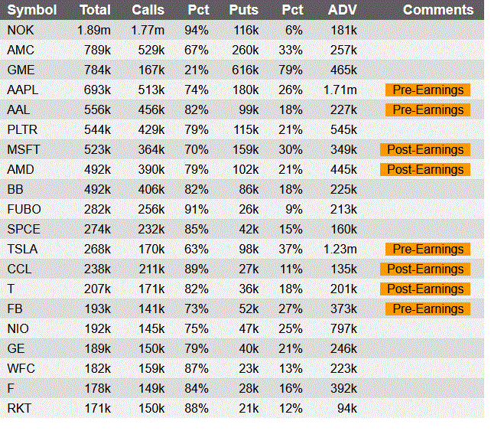Select the NIO symbol cell

[18, 328]
